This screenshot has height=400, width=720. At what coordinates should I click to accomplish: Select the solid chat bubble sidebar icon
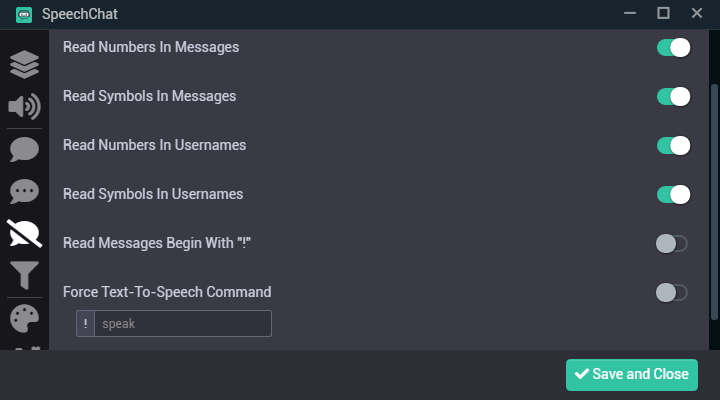(x=24, y=149)
